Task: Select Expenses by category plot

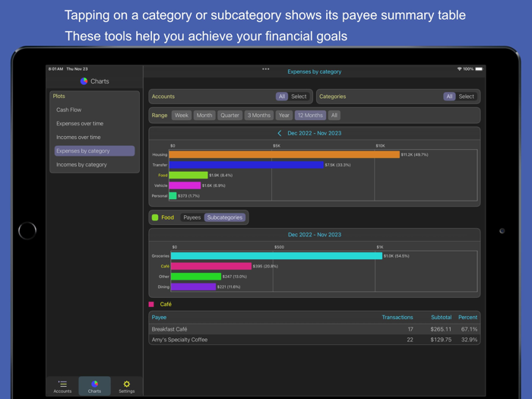Action: [x=94, y=151]
